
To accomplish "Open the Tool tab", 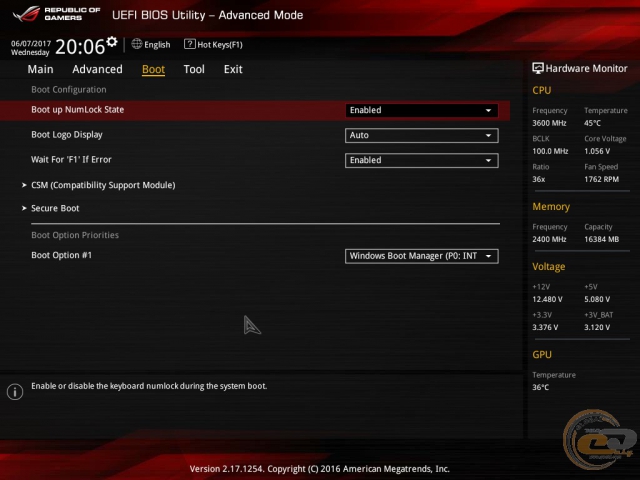I will tap(194, 69).
